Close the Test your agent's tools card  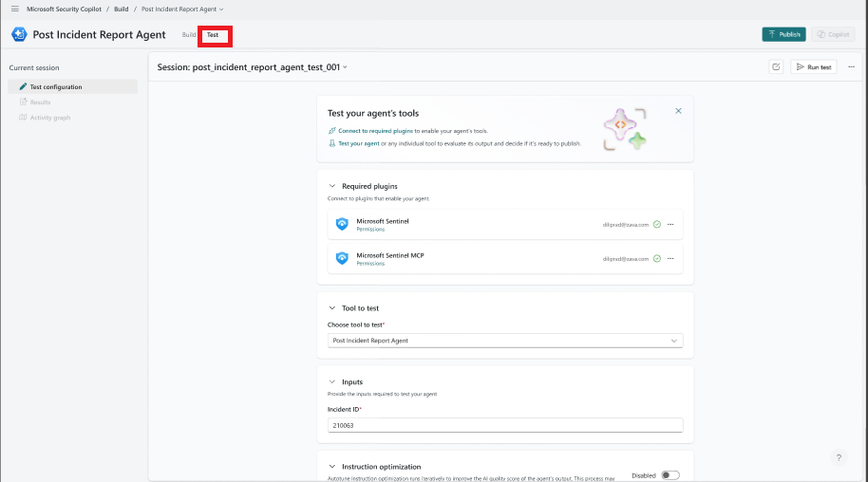pos(678,111)
